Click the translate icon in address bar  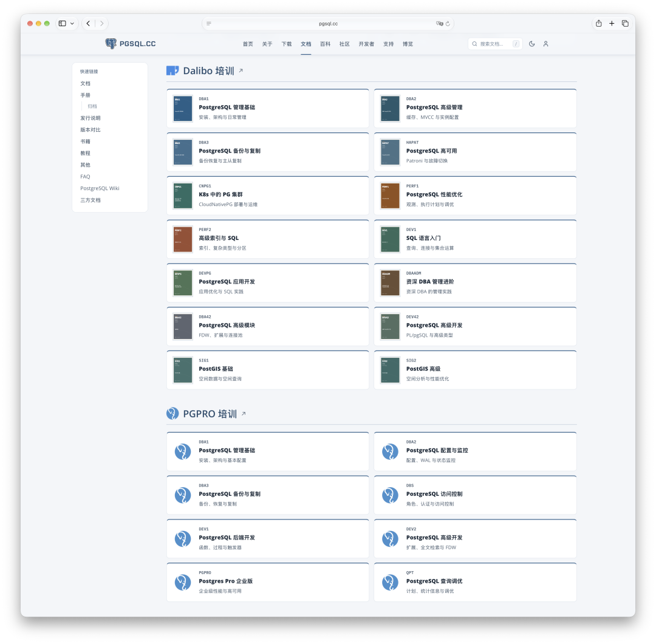pyautogui.click(x=439, y=24)
